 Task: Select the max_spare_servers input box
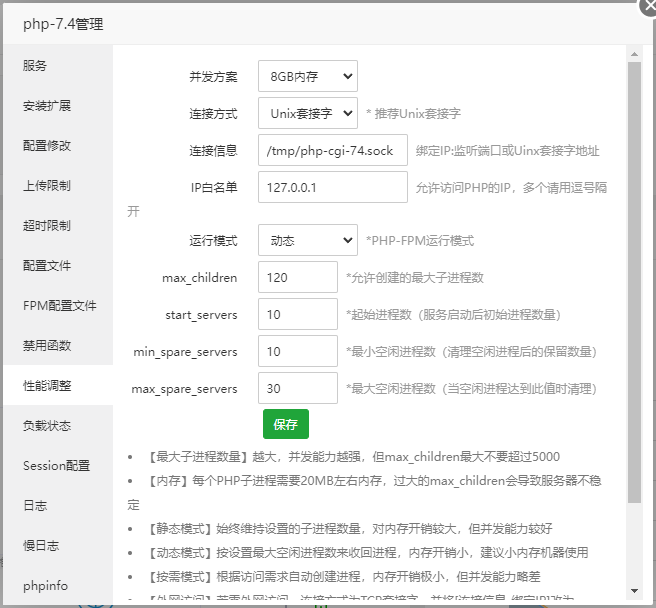tap(297, 388)
